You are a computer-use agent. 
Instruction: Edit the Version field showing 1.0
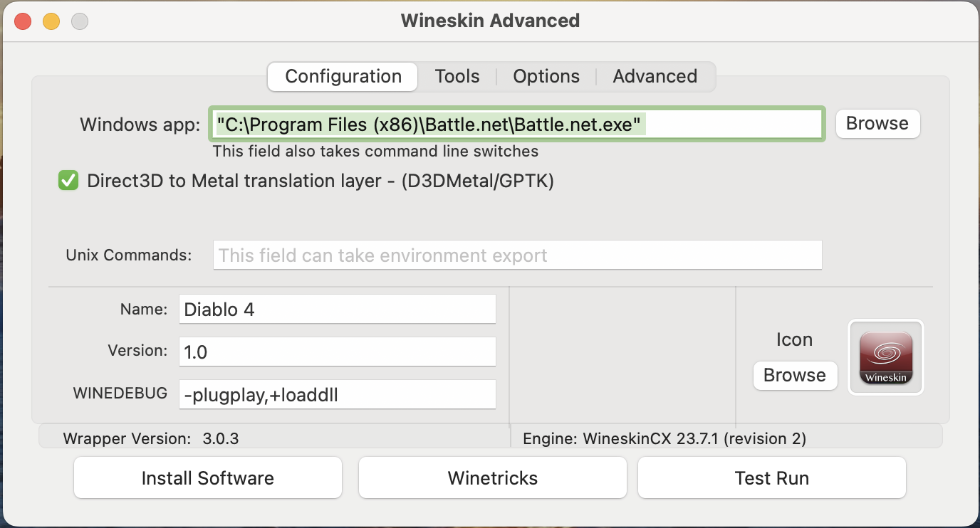tap(338, 352)
